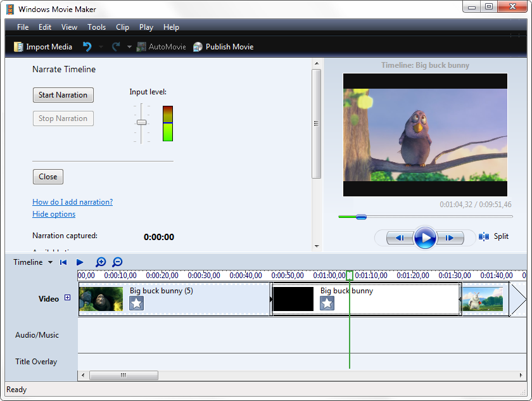Click the Narration captured time 0:00:00
The height and width of the screenshot is (401, 532).
coord(159,237)
